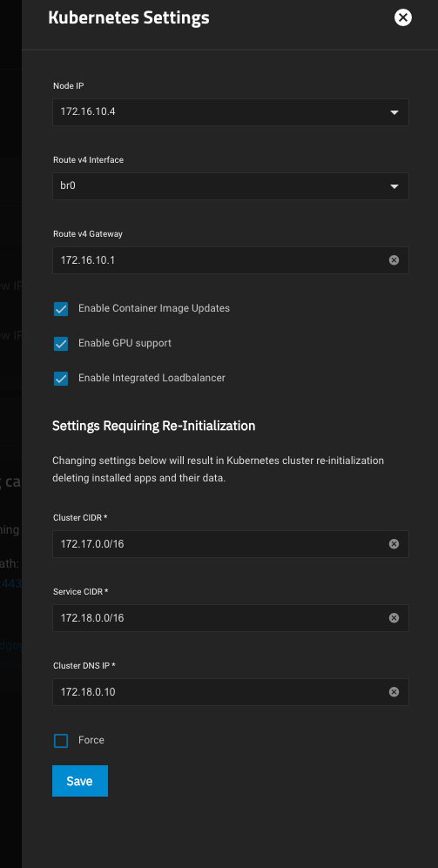Clear the Cluster CIDR value
438x868 pixels.
tap(394, 544)
